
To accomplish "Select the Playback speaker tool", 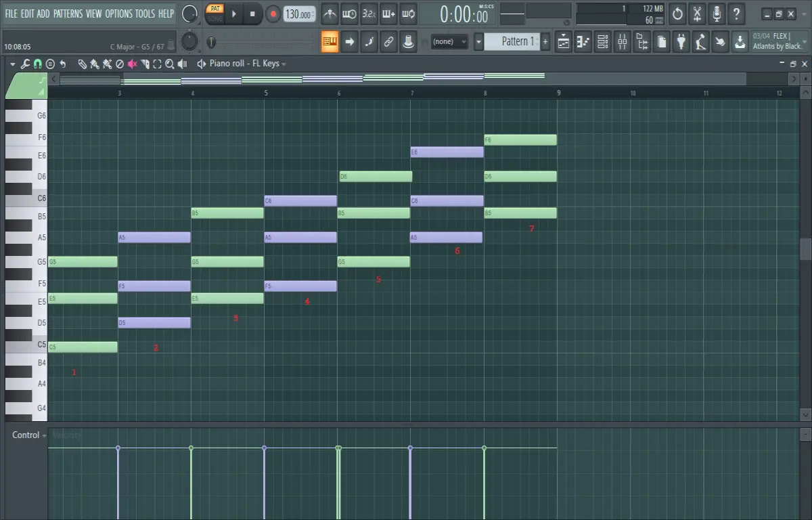I will coord(183,64).
